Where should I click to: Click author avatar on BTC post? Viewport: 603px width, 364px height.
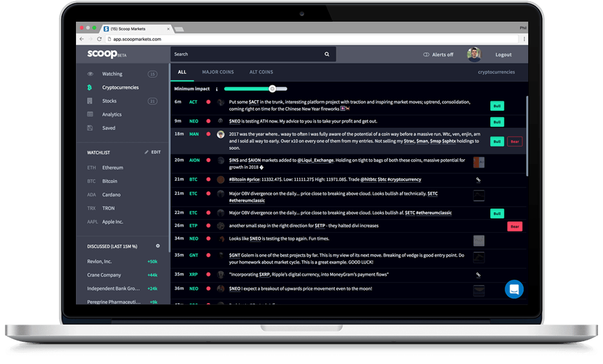(221, 180)
